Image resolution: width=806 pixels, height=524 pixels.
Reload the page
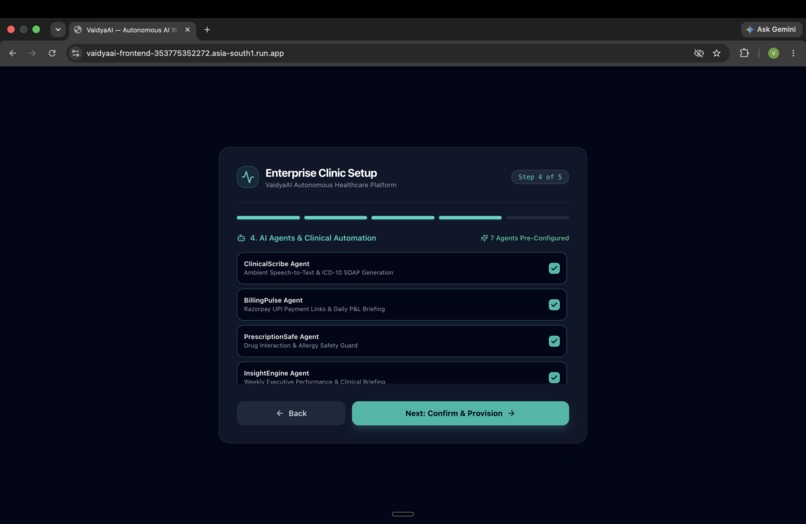pyautogui.click(x=52, y=53)
